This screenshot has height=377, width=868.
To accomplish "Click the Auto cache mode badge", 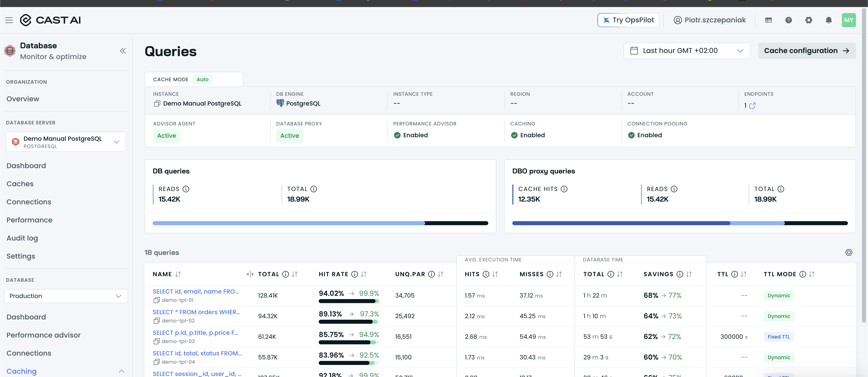I will pos(202,80).
